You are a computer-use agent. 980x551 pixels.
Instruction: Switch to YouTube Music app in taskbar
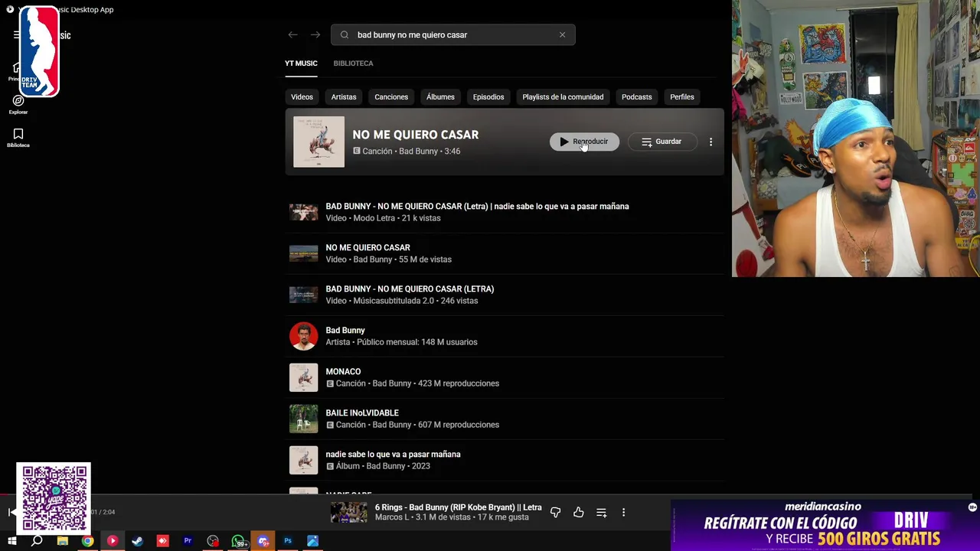point(113,541)
